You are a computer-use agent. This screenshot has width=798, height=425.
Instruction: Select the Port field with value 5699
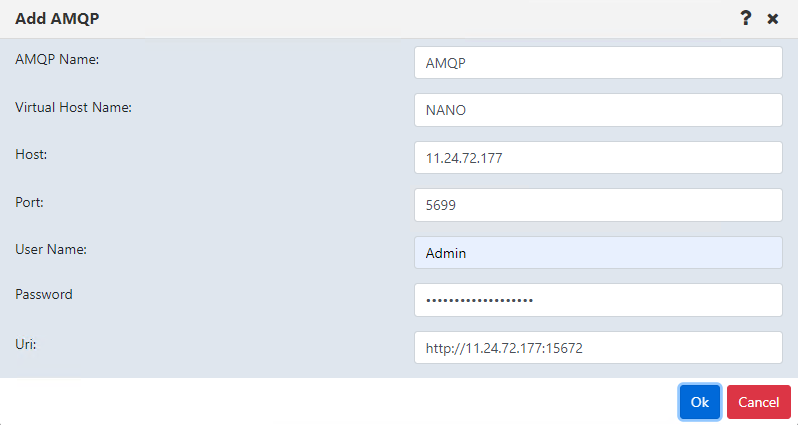click(x=598, y=205)
